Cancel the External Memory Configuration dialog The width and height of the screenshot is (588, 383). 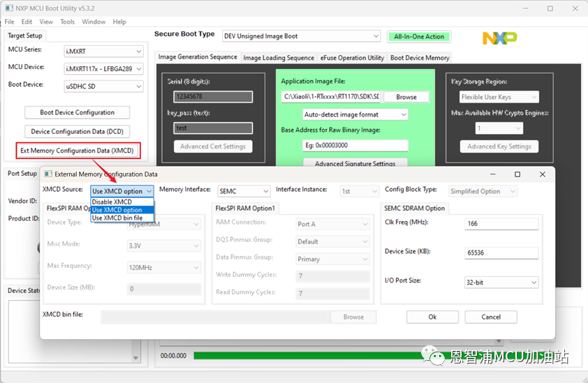pos(491,317)
